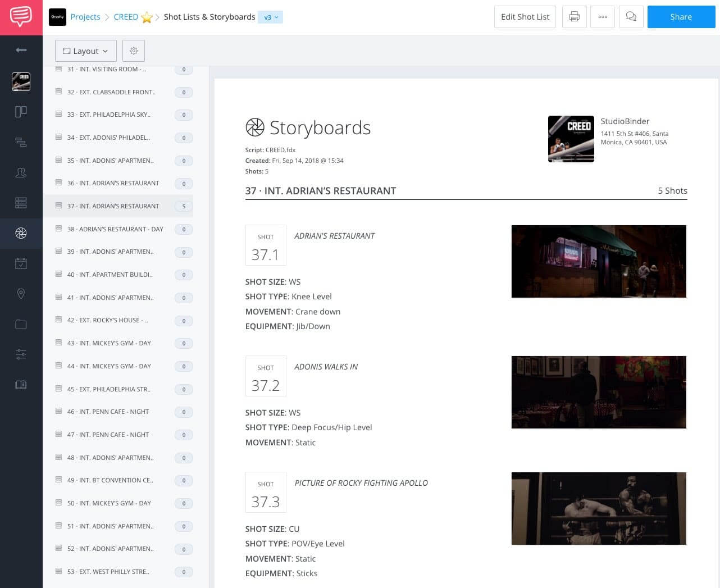Click the Projects breadcrumb link
Viewport: 720px width, 588px height.
85,17
